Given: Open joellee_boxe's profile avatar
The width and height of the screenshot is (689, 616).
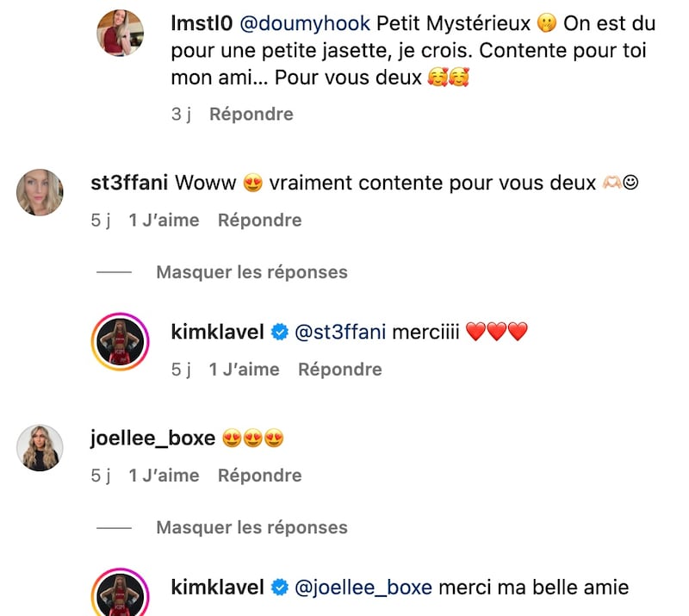Looking at the screenshot, I should [x=40, y=448].
